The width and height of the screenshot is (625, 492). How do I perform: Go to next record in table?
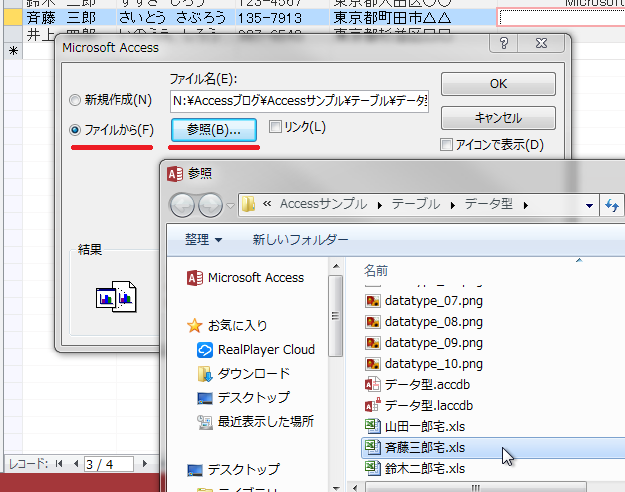click(145, 464)
